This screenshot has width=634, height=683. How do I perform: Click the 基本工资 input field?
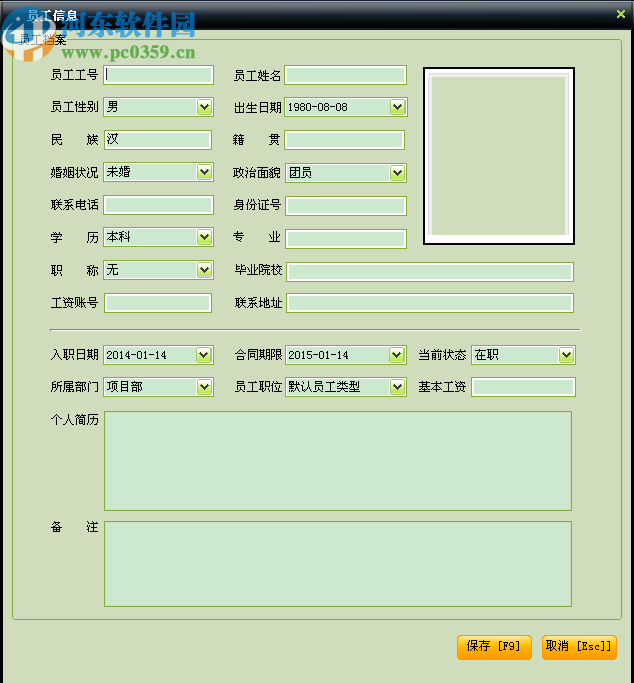tap(523, 387)
